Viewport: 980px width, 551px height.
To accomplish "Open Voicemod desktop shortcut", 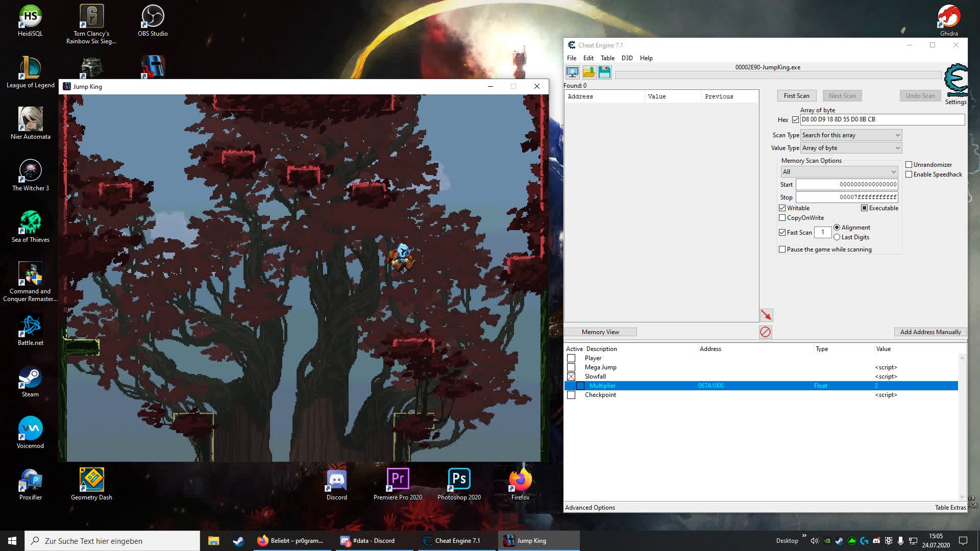I will (x=30, y=433).
